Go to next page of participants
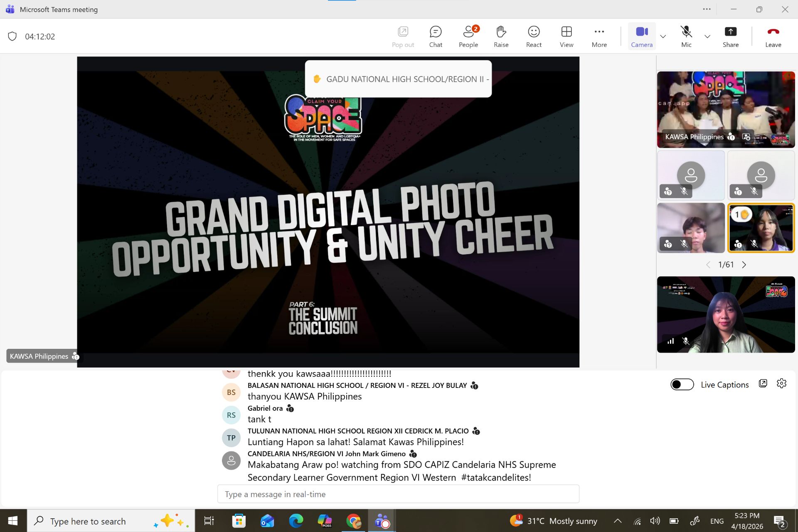The height and width of the screenshot is (532, 798). point(744,265)
